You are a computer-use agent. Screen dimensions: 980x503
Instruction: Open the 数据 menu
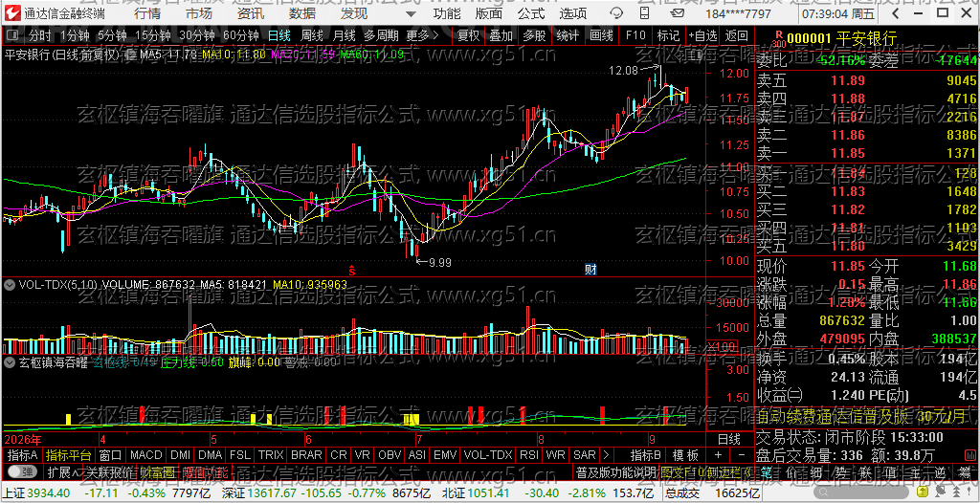(303, 13)
